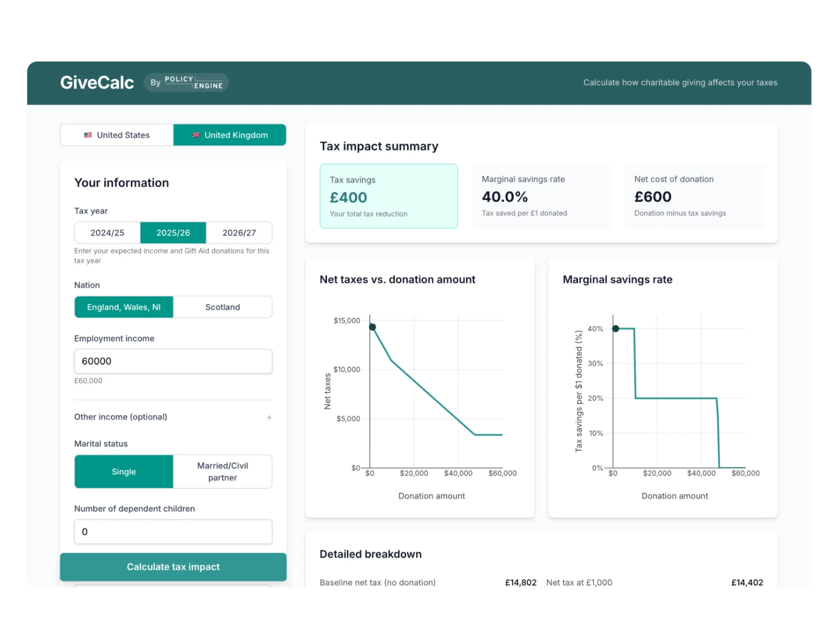Click the marker dot on Net taxes chart
The width and height of the screenshot is (834, 644).
pyautogui.click(x=372, y=327)
